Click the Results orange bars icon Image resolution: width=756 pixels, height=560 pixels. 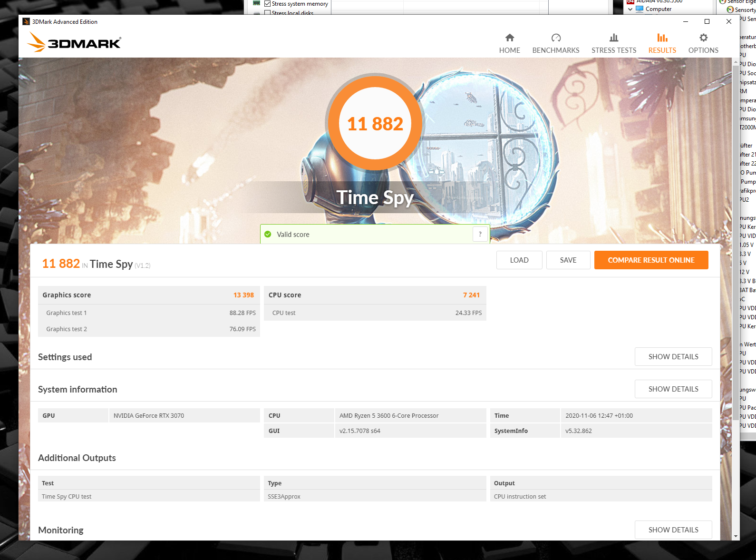pyautogui.click(x=662, y=38)
